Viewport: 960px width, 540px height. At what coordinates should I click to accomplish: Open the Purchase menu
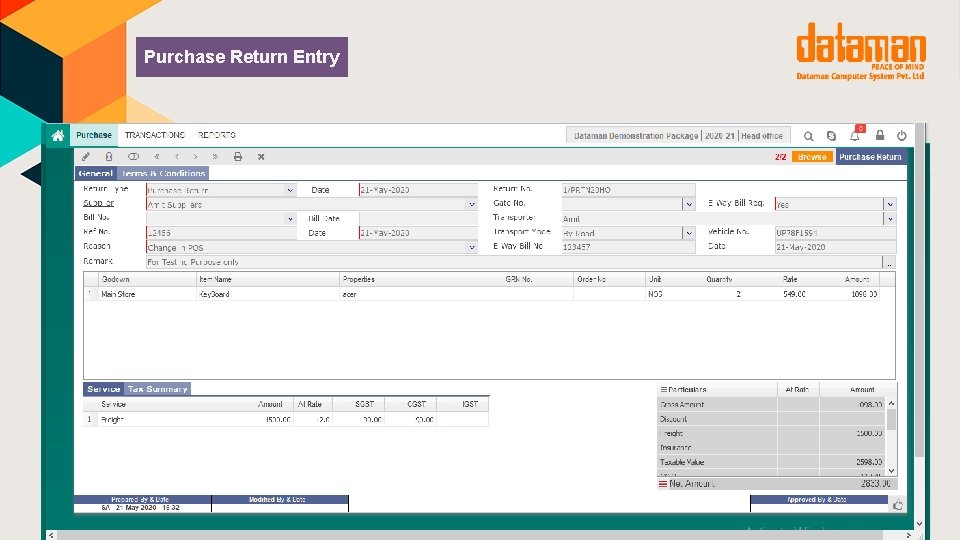click(94, 135)
